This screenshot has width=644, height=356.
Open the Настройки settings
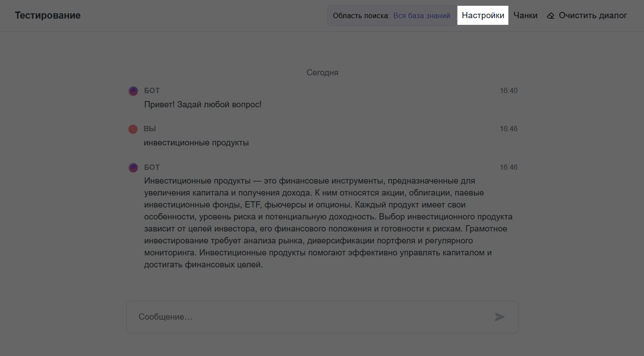click(483, 16)
